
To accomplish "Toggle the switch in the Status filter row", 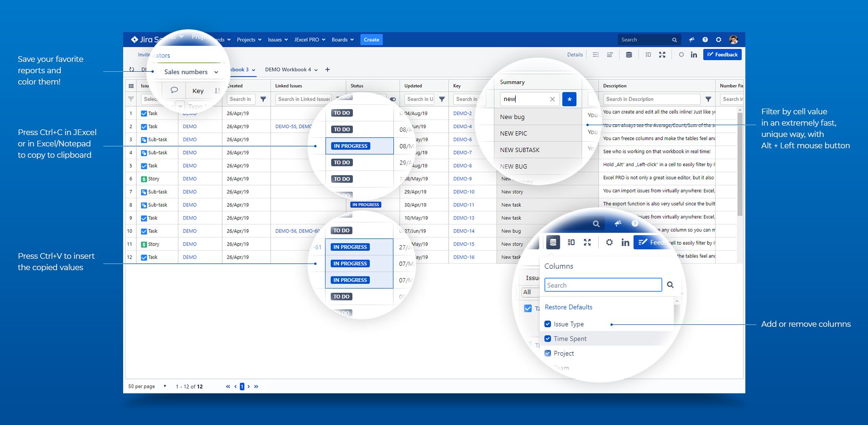I will [393, 99].
